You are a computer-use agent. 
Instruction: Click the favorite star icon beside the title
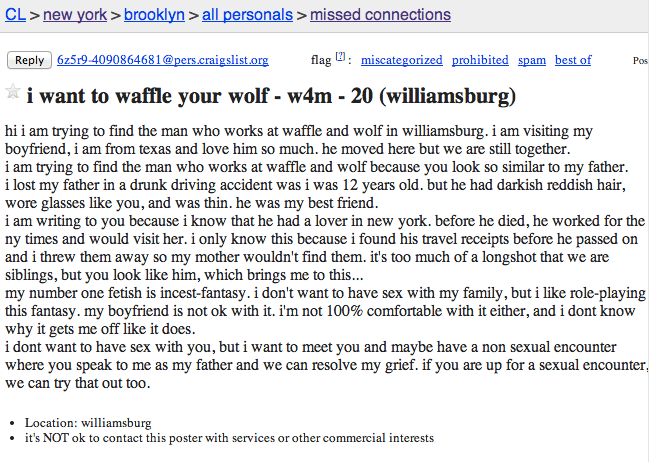click(x=13, y=91)
